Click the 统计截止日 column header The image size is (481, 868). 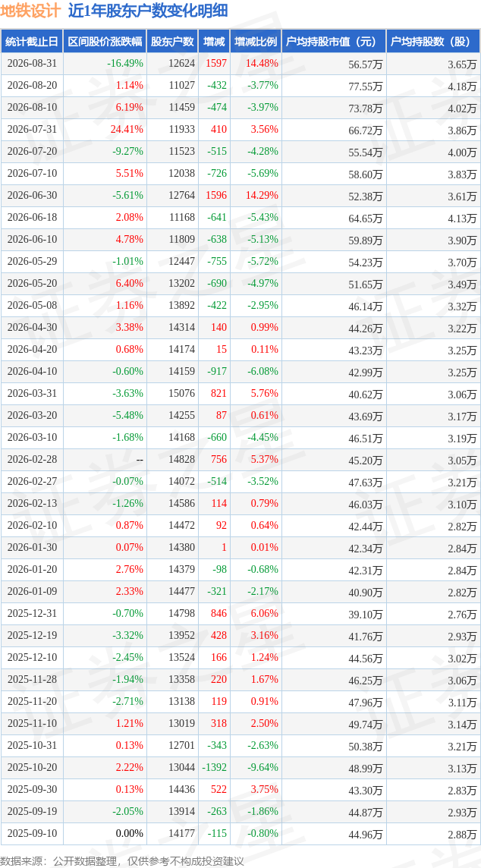click(x=32, y=42)
